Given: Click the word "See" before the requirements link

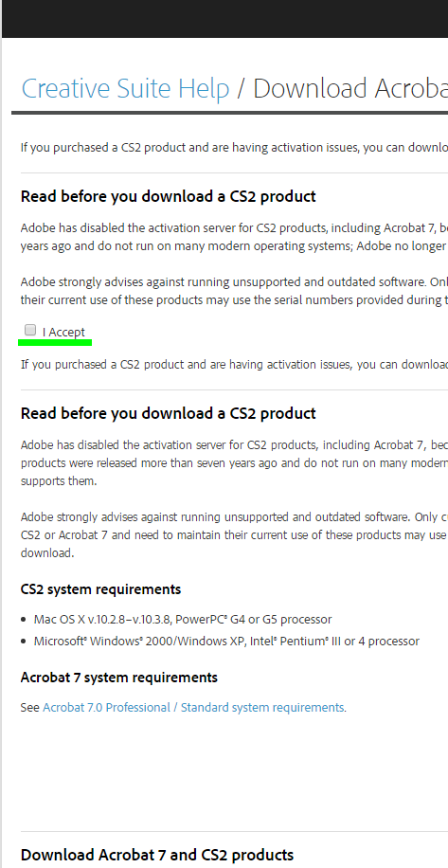Looking at the screenshot, I should pyautogui.click(x=30, y=708).
